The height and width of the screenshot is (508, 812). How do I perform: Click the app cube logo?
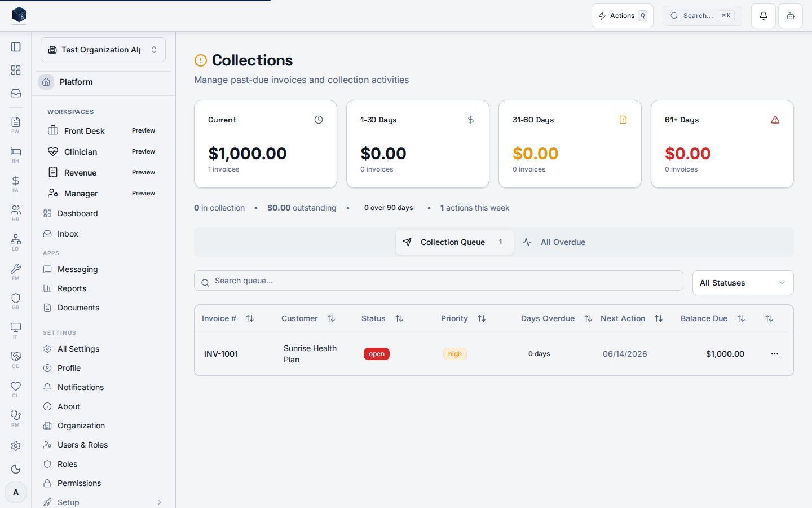tap(19, 15)
